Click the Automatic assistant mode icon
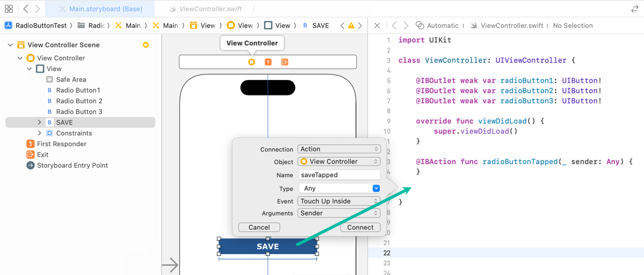644x275 pixels. 420,26
